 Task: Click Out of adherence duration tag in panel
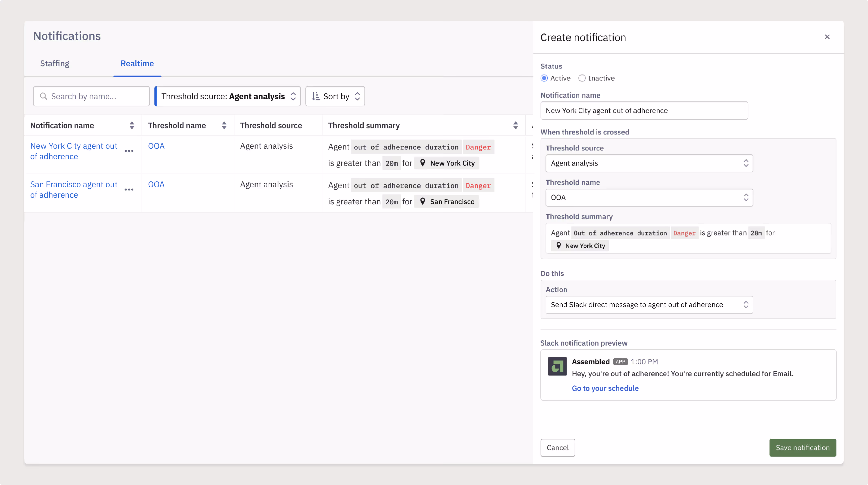point(620,233)
